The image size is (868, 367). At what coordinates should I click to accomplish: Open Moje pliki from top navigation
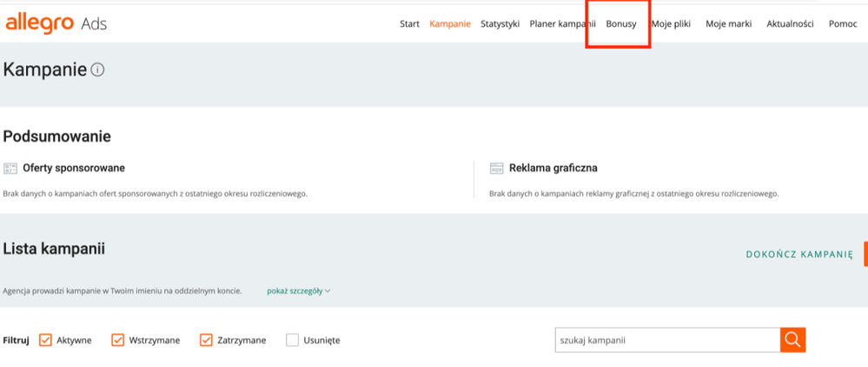[x=671, y=24]
